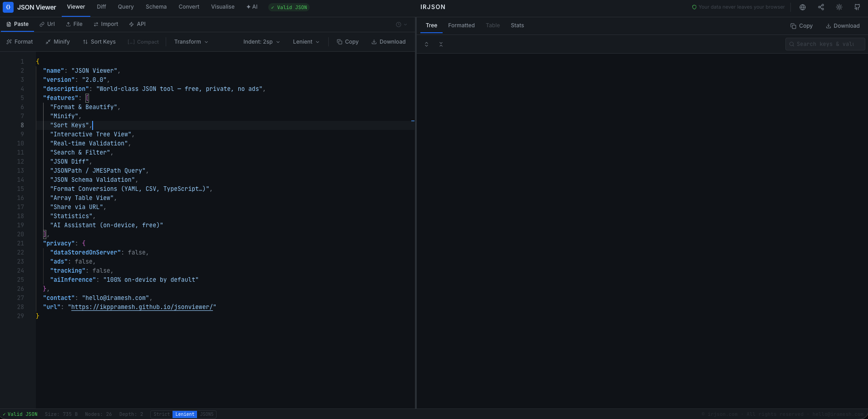Select the Import input tab
The width and height of the screenshot is (868, 419).
point(106,24)
